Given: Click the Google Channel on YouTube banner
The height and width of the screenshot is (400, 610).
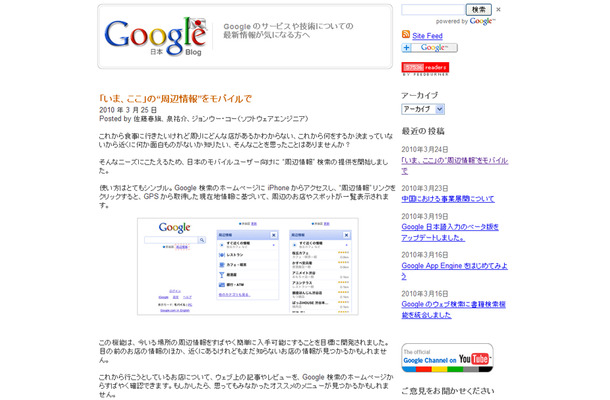Looking at the screenshot, I should tap(447, 358).
